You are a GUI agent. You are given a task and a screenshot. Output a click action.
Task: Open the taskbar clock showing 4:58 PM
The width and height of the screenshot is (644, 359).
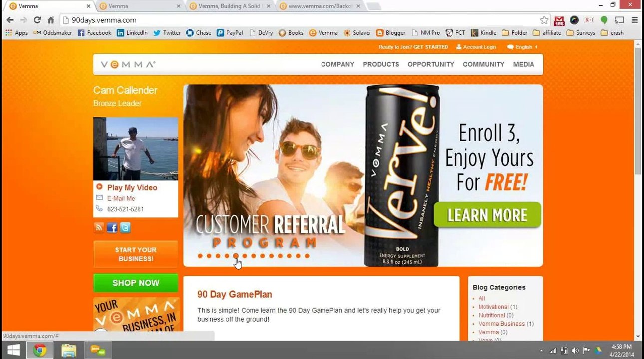click(x=622, y=350)
